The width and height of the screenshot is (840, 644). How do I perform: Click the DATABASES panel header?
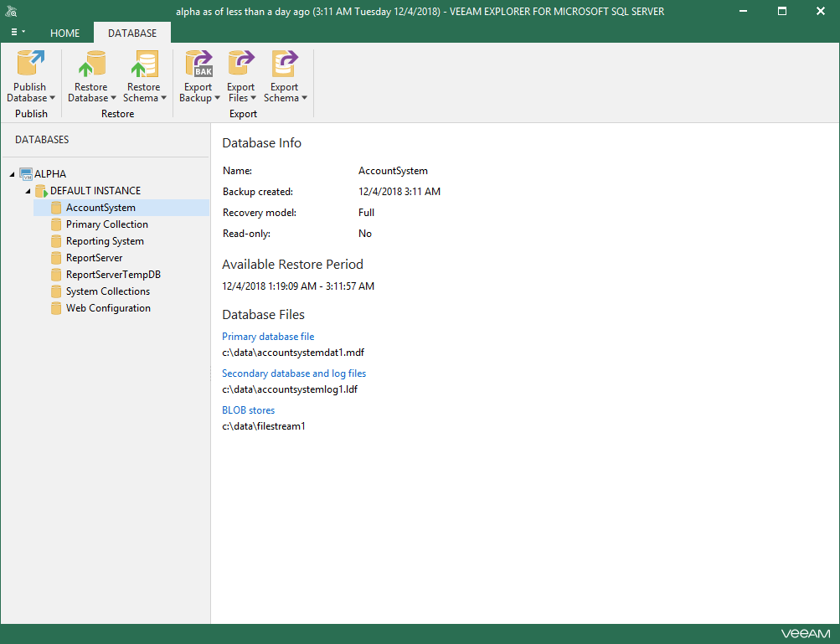[43, 140]
